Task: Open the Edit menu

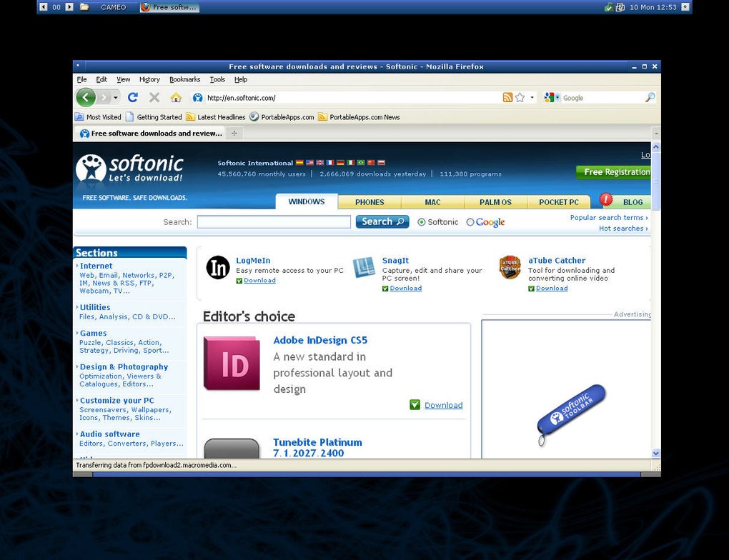Action: (101, 79)
